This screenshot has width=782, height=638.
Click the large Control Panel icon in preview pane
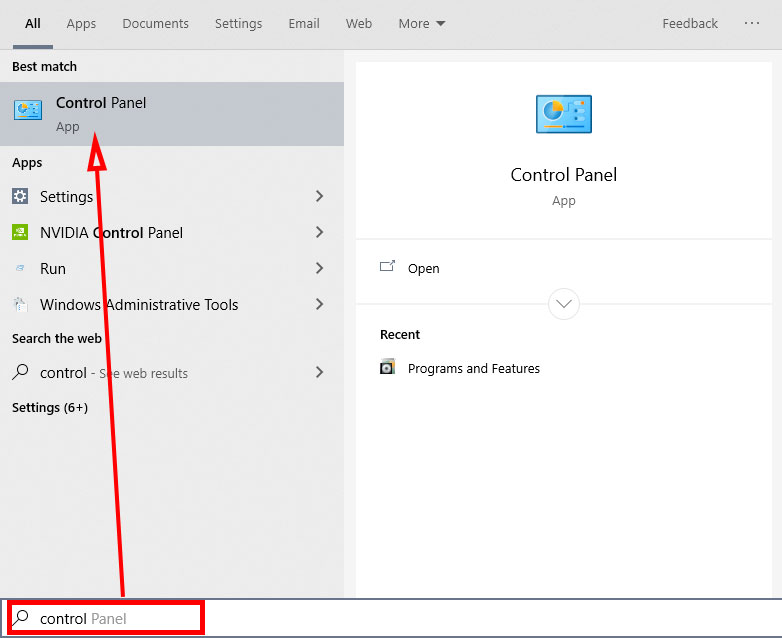click(564, 114)
